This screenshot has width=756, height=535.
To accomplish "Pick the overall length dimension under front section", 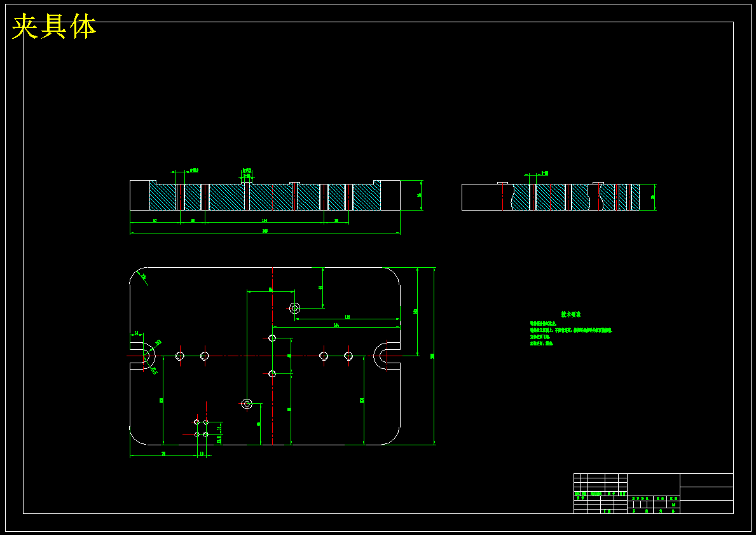I will (265, 232).
